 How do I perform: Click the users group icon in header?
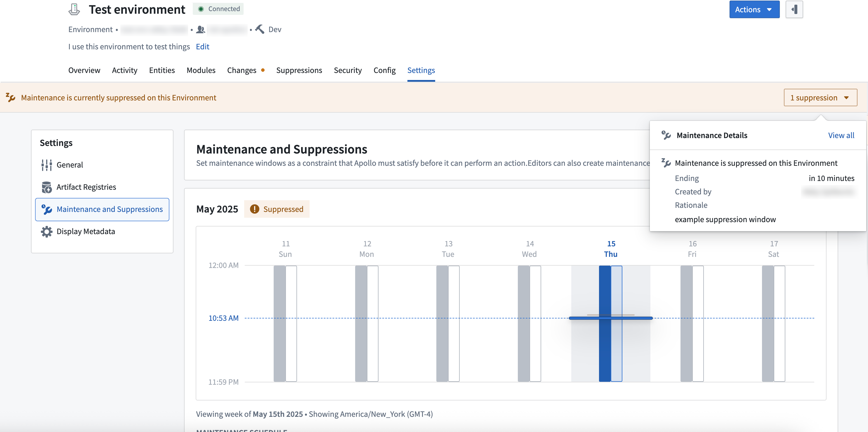point(200,30)
